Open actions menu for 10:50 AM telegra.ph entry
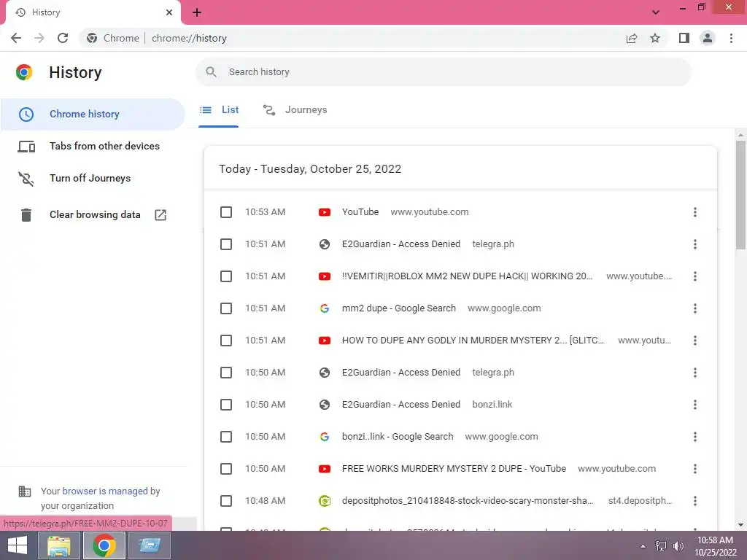This screenshot has width=747, height=560. click(695, 373)
